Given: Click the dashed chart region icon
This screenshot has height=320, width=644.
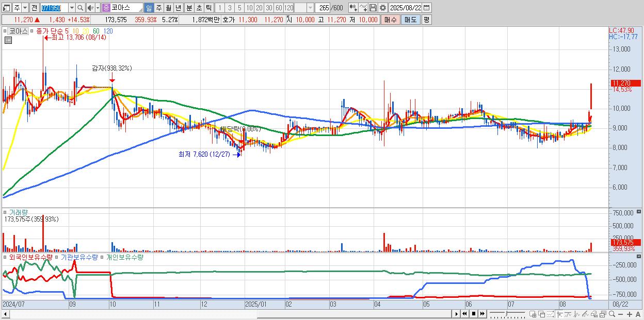Looking at the screenshot, I should click(x=550, y=314).
